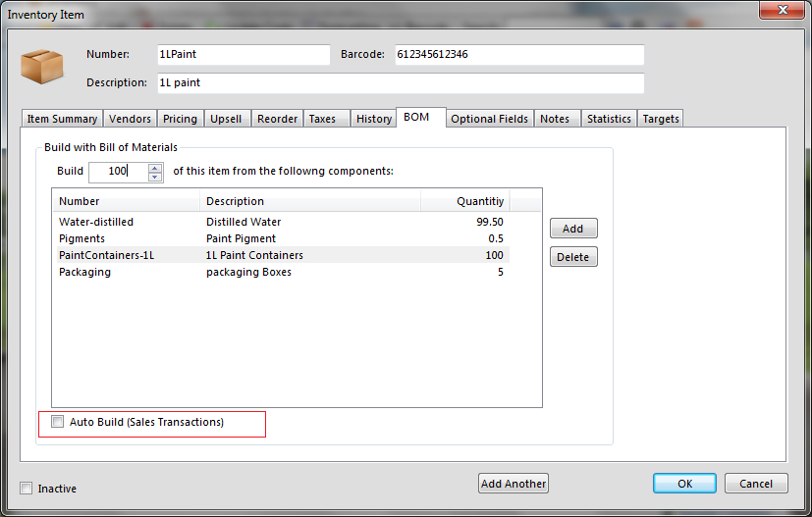Sort by the Quantity column header
This screenshot has height=517, width=812.
(x=465, y=201)
